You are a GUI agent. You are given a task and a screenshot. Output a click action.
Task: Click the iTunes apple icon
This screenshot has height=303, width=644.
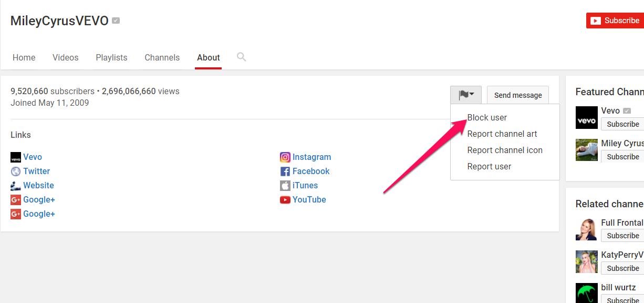(285, 186)
